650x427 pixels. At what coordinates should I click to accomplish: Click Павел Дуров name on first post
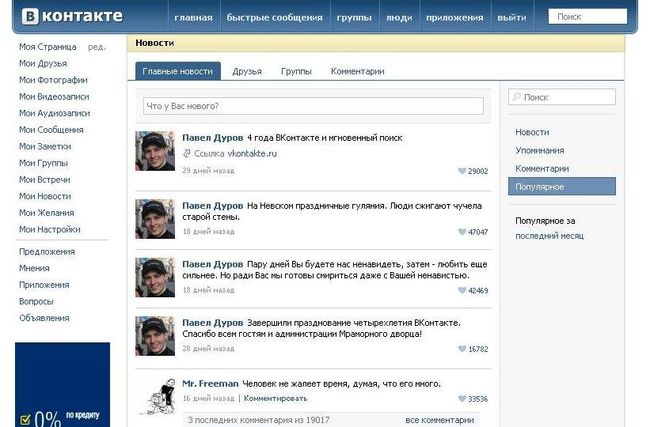click(213, 138)
